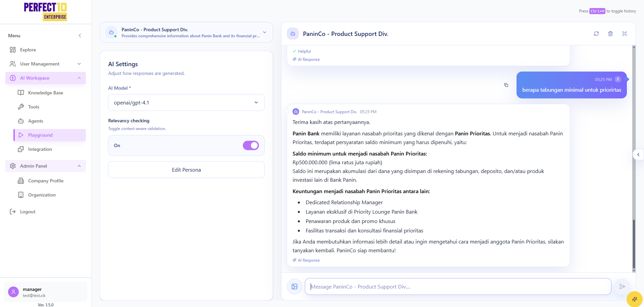Click the Knowledge Base book icon
Screen dimensions: 644x307
tap(21, 93)
